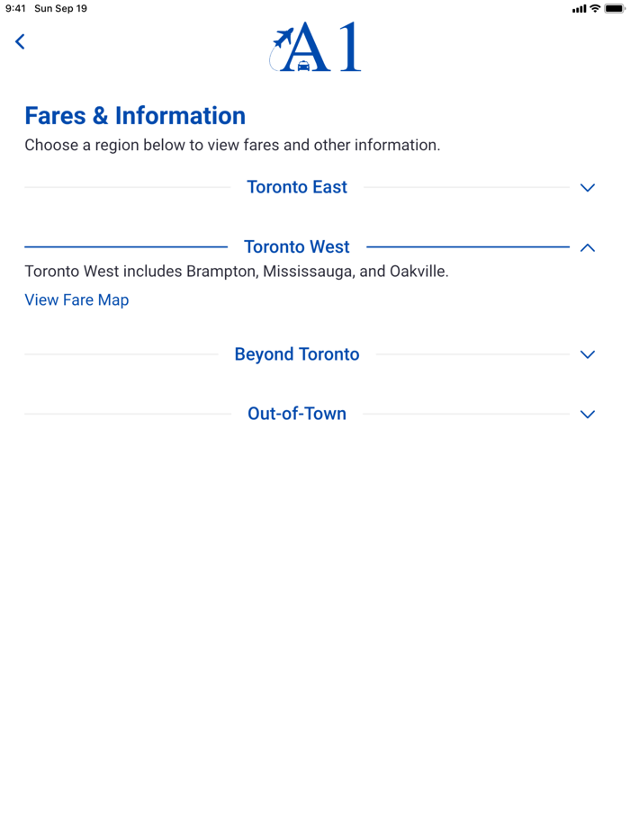The height and width of the screenshot is (840, 630).
Task: Tap the back arrow icon
Action: click(x=20, y=41)
